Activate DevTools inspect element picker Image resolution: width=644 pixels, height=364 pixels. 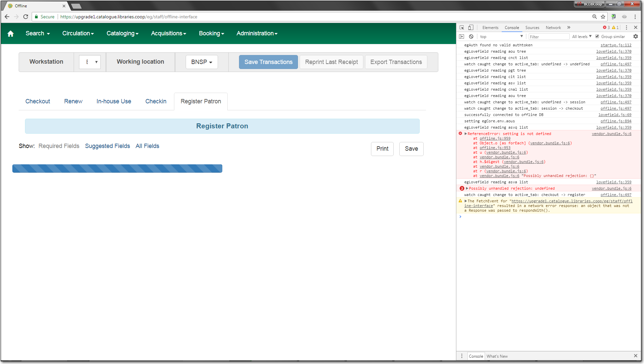[462, 28]
